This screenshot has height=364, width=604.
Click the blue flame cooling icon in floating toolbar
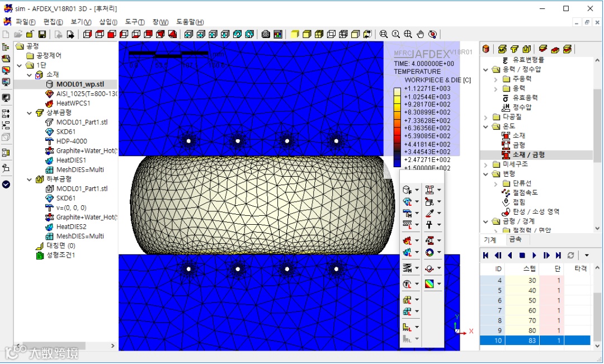pyautogui.click(x=407, y=252)
